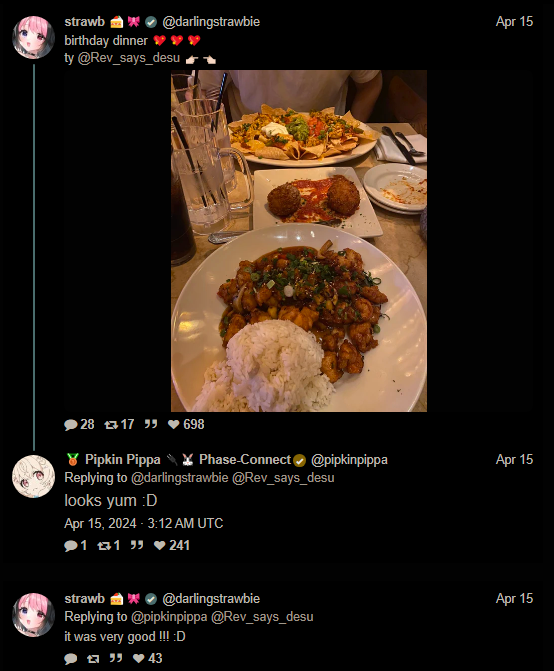Click the Pipkin Pippa display name
Viewport: 554px width, 671px height.
click(122, 460)
